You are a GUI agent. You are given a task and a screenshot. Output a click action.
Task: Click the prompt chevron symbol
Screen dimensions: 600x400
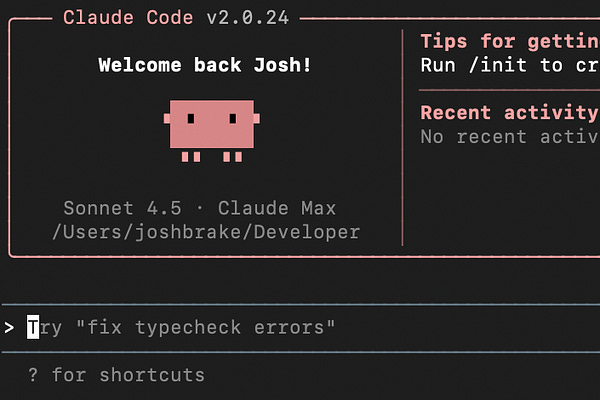(9, 328)
